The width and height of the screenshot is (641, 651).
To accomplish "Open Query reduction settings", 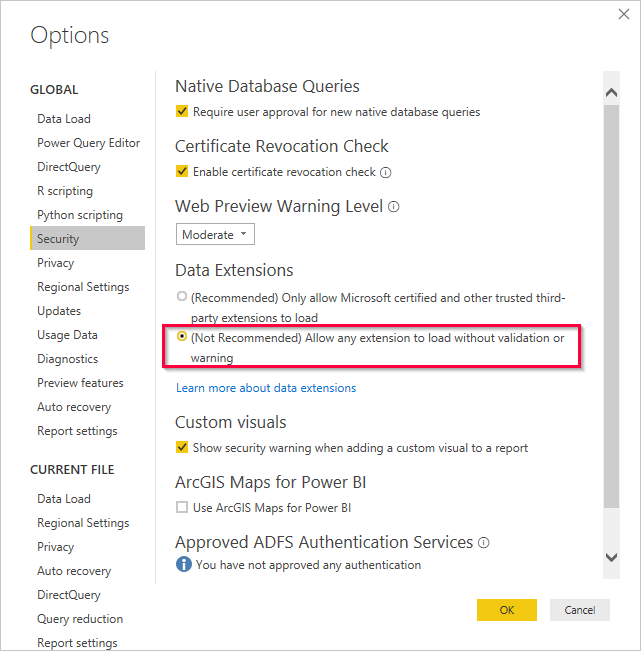I will click(80, 619).
